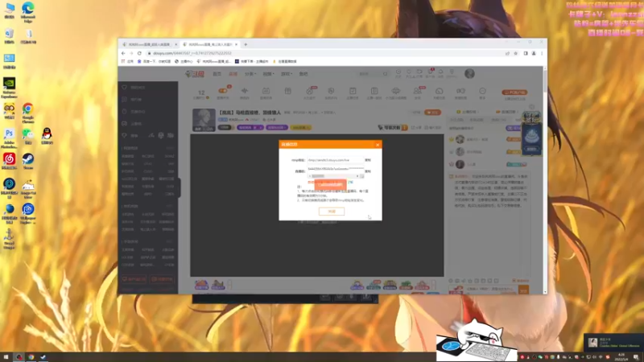Image resolution: width=644 pixels, height=362 pixels.
Task: Open the Chrome three-dot menu
Action: click(542, 53)
